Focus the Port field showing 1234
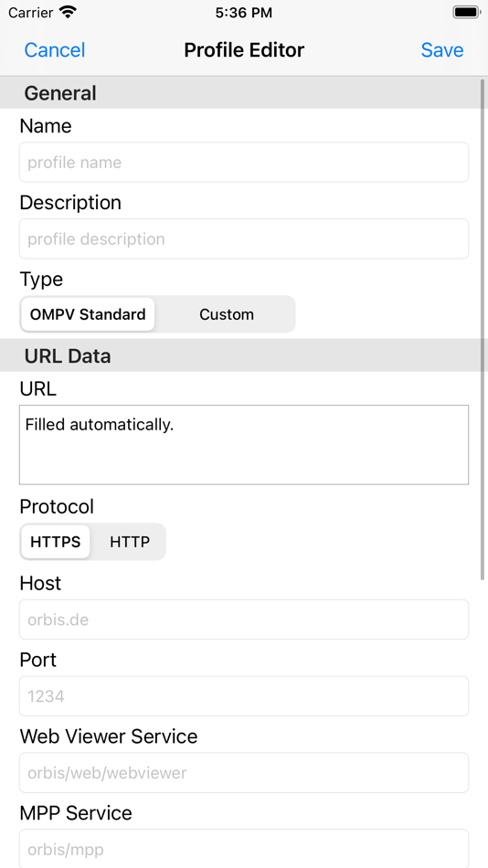 click(244, 696)
